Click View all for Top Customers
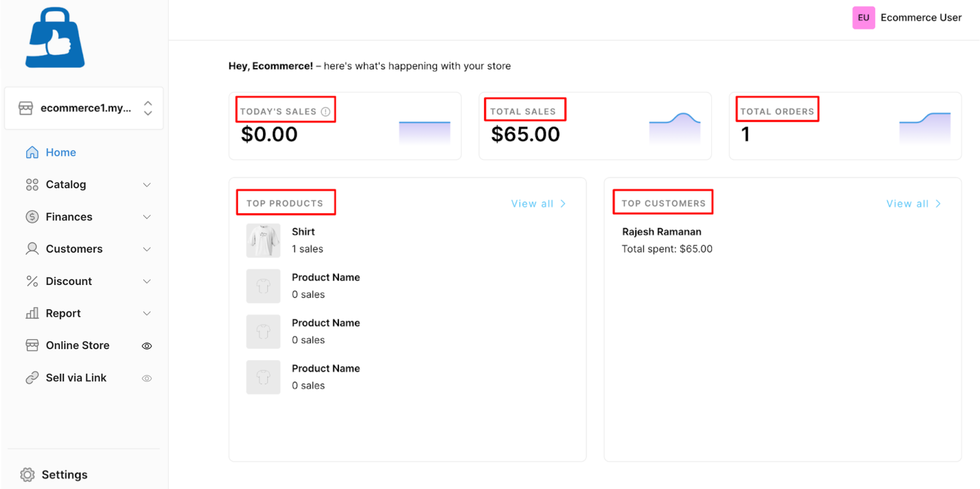The height and width of the screenshot is (489, 980). tap(913, 204)
